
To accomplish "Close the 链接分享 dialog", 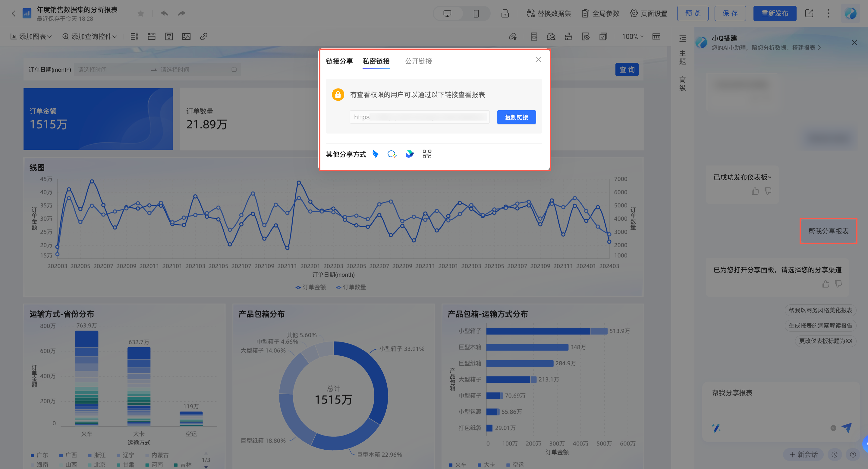I will (x=538, y=60).
